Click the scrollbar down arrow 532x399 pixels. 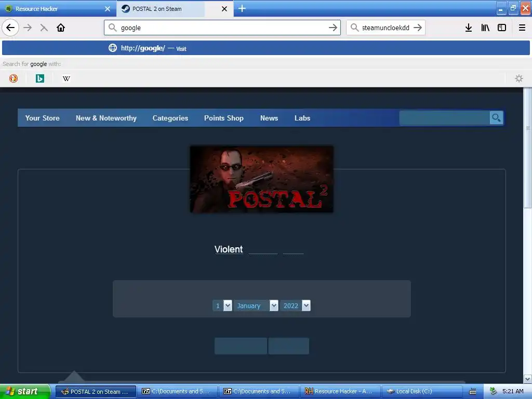[528, 379]
